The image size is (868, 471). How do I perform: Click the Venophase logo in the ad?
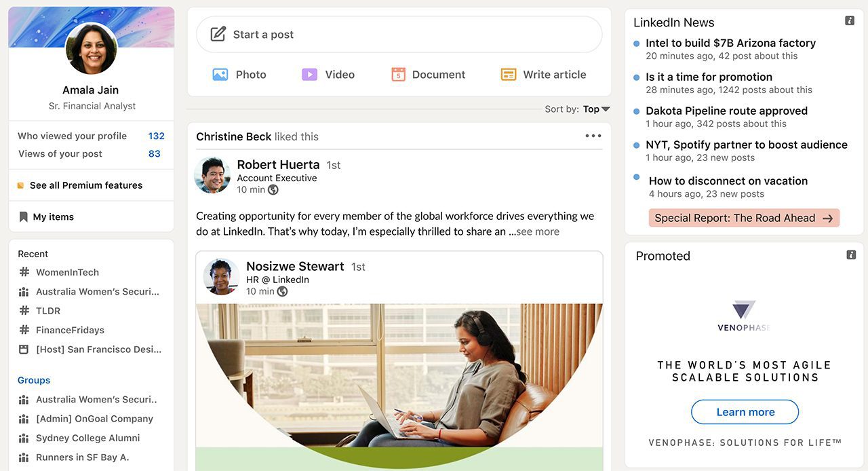tap(744, 316)
